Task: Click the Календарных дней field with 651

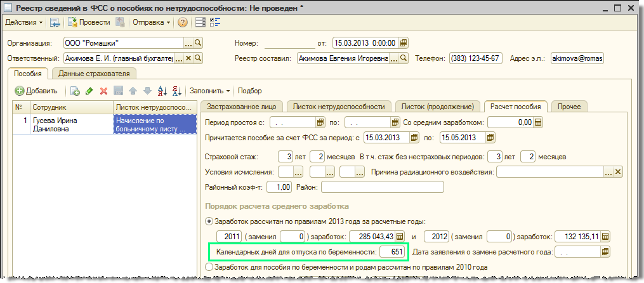Action: (393, 252)
